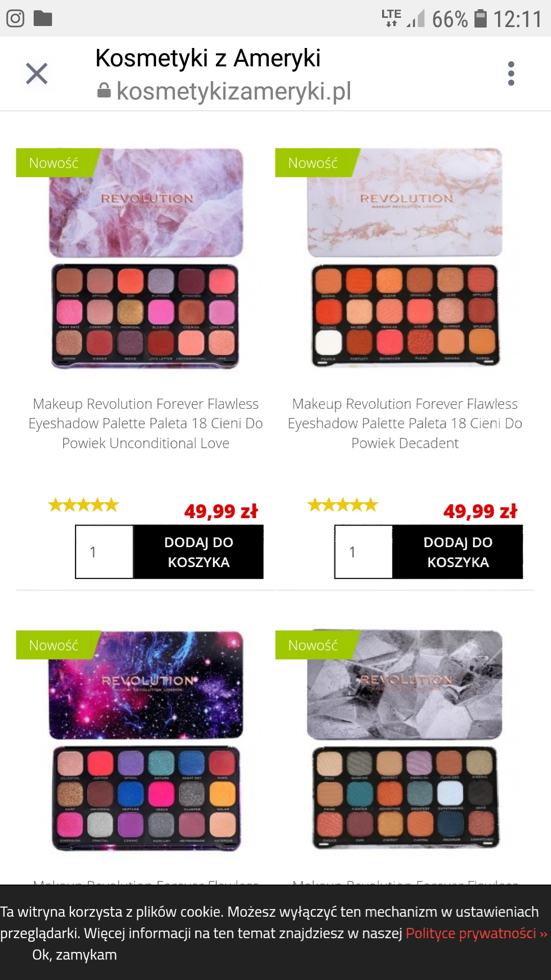Open the Instagram notification icon
551x980 pixels.
click(15, 18)
